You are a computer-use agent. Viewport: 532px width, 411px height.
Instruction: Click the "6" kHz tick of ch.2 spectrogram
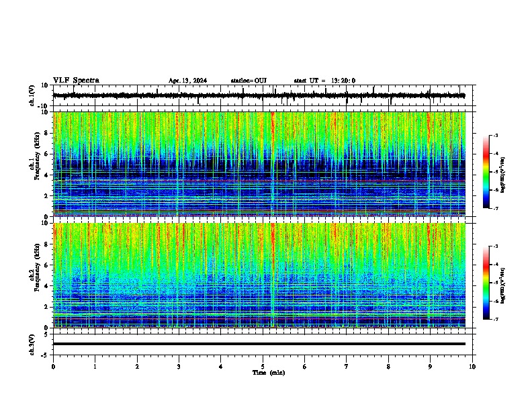[48, 265]
